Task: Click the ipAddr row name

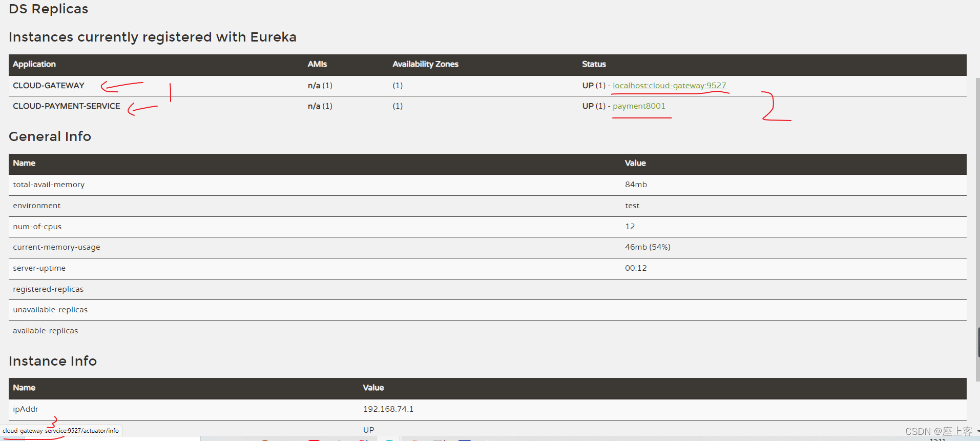Action: coord(26,409)
